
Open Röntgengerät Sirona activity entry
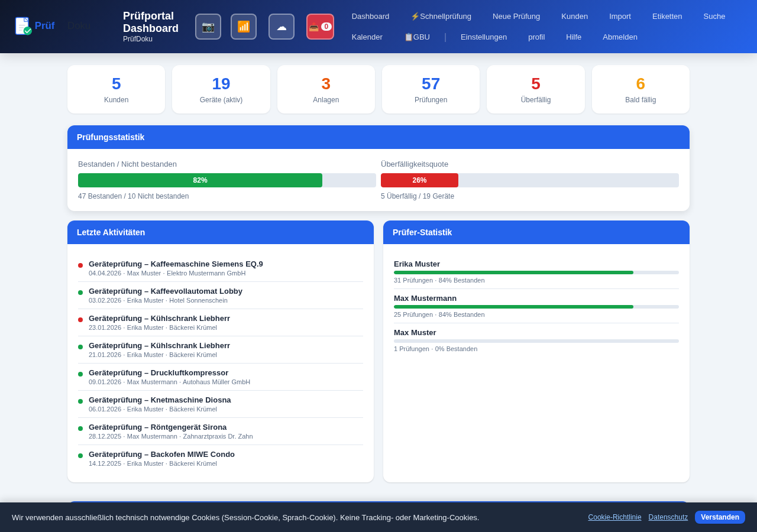point(221,432)
